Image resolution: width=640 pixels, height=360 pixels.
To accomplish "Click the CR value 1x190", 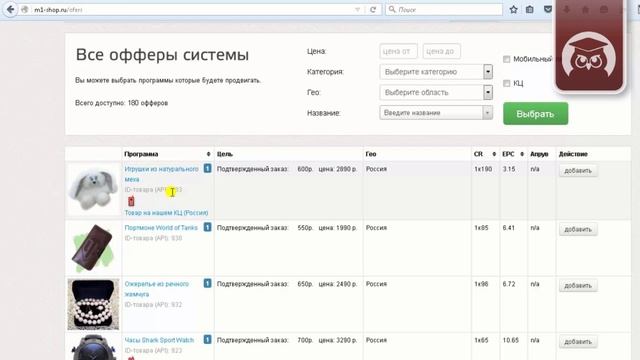I will (483, 169).
